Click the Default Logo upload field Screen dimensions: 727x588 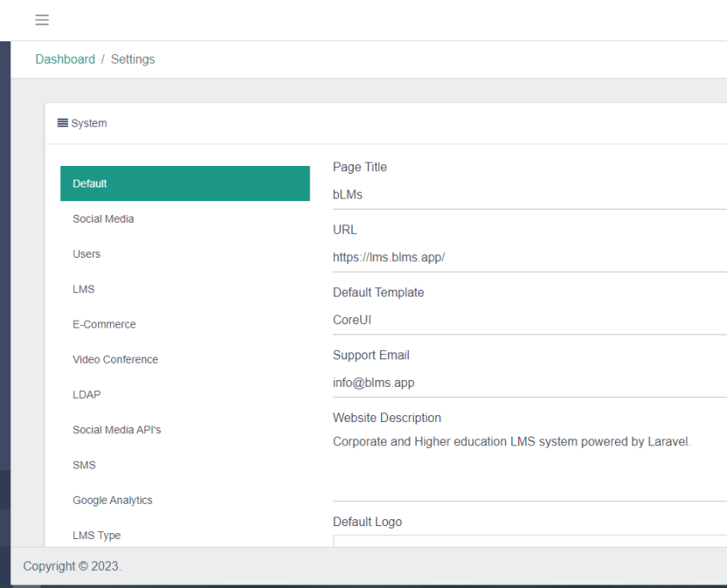coord(529,541)
